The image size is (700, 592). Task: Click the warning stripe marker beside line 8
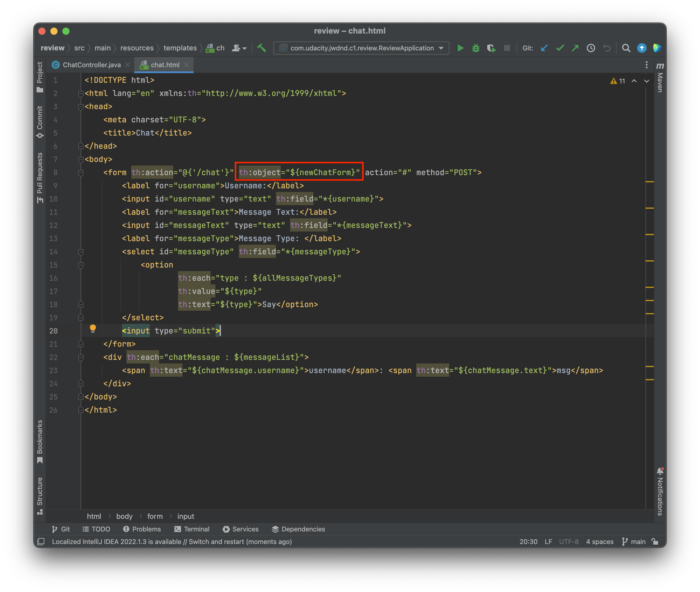coord(650,181)
